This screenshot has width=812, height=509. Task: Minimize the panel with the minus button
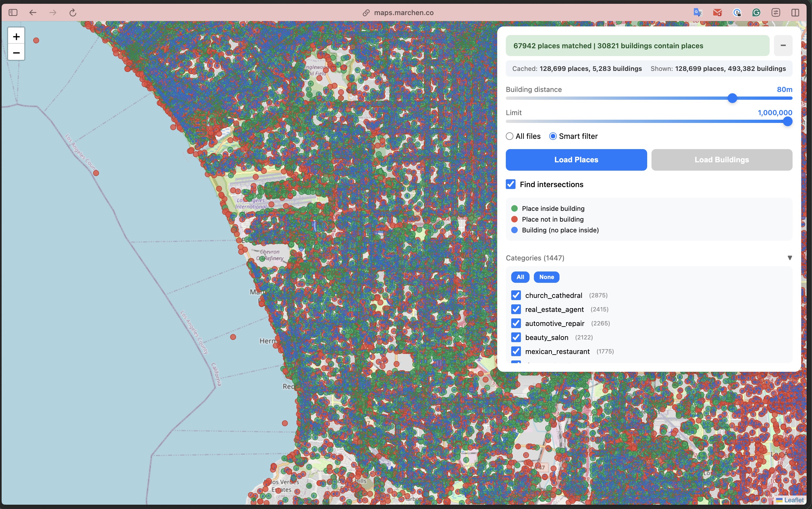(x=783, y=46)
